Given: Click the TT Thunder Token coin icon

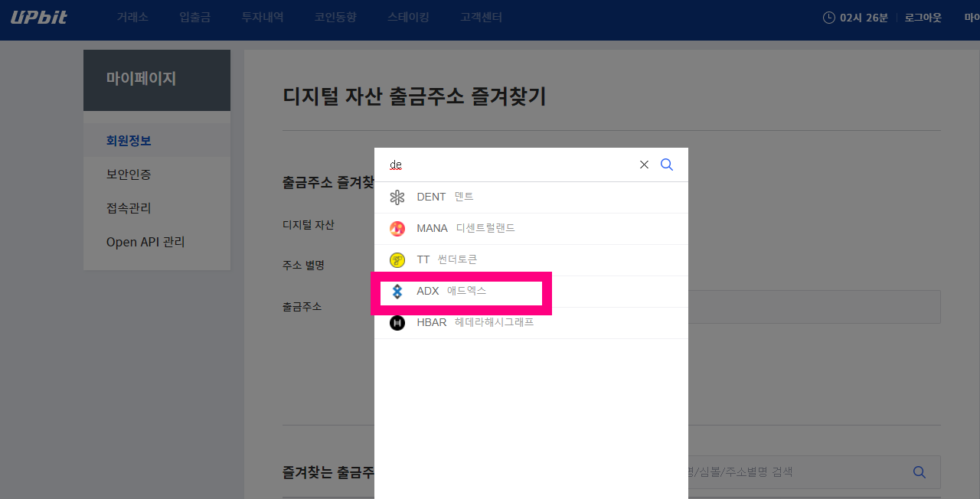Looking at the screenshot, I should 397,260.
